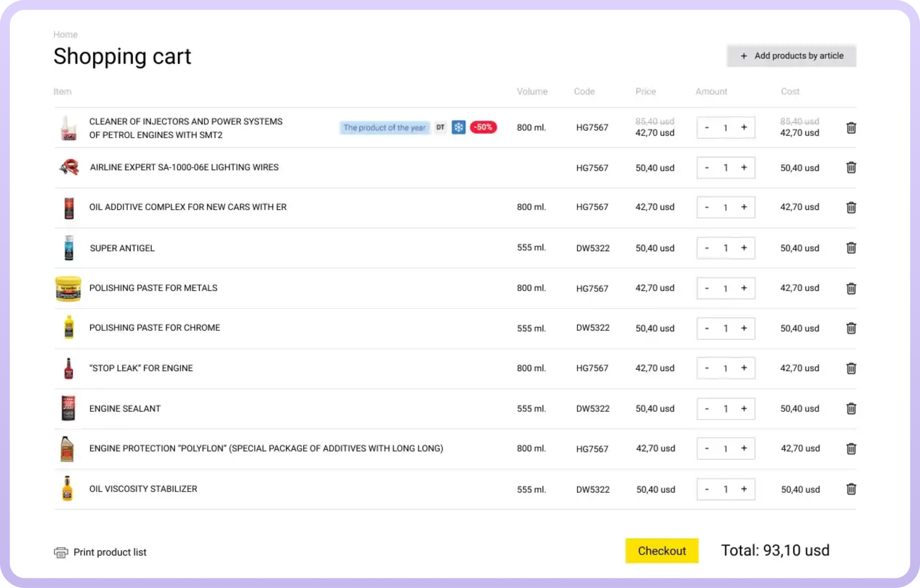Click the Checkout button

point(662,551)
